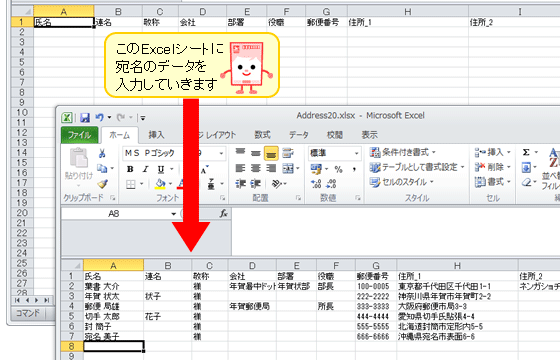Click the Copy icon in clipboard group
This screenshot has height=360, width=560.
(102, 168)
